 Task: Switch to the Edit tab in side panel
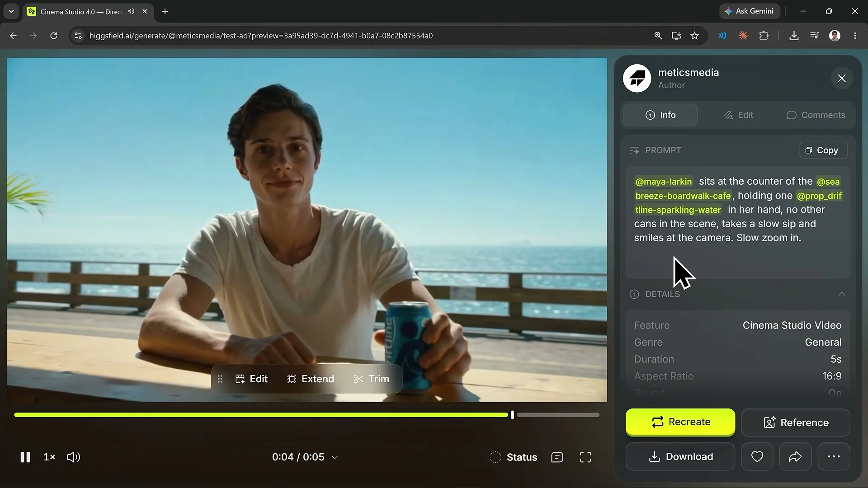tap(739, 115)
